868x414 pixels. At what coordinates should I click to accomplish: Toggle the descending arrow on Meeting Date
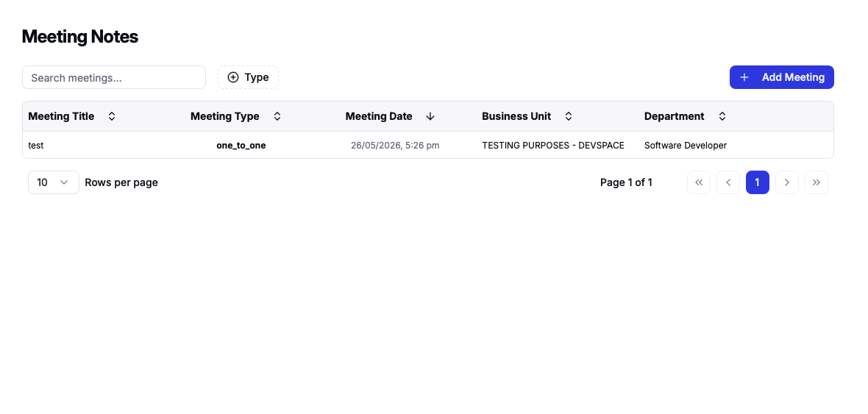[x=430, y=116]
